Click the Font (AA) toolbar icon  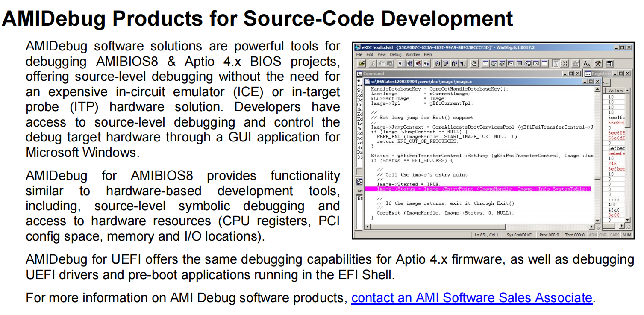[x=587, y=63]
